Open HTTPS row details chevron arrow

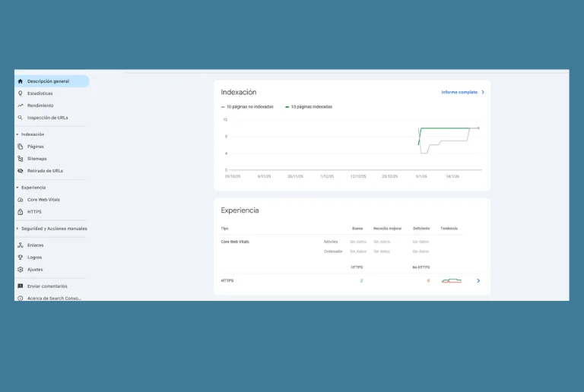(x=478, y=281)
